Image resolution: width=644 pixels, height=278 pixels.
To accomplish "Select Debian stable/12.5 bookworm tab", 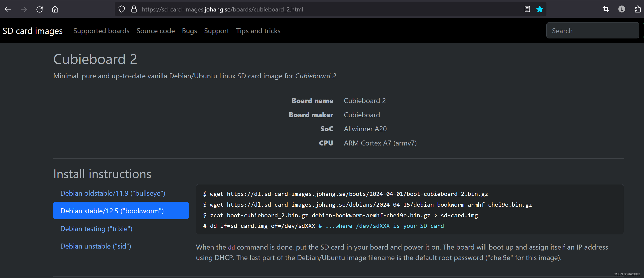I will point(121,211).
